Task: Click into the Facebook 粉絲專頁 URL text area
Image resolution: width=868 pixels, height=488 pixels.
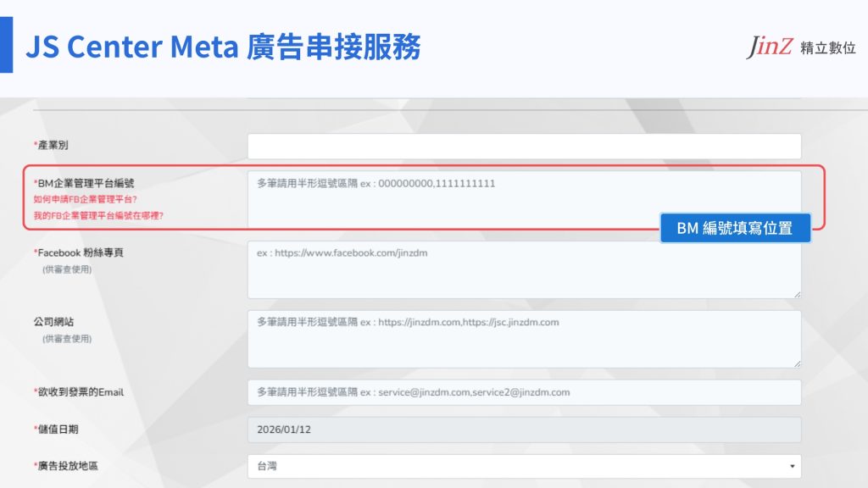Action: (x=524, y=270)
